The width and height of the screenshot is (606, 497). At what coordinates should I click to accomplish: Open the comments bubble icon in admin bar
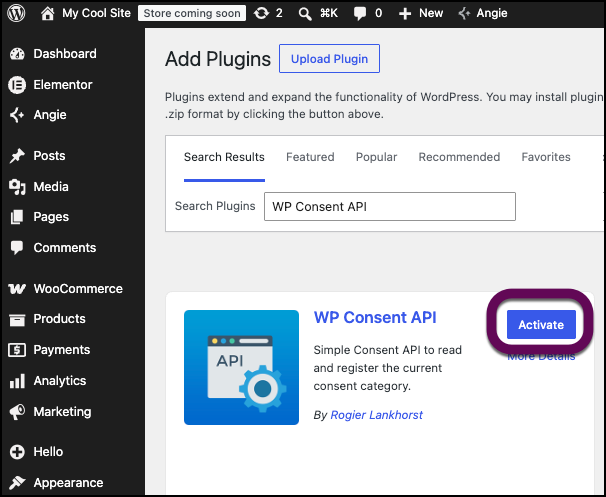tap(360, 14)
